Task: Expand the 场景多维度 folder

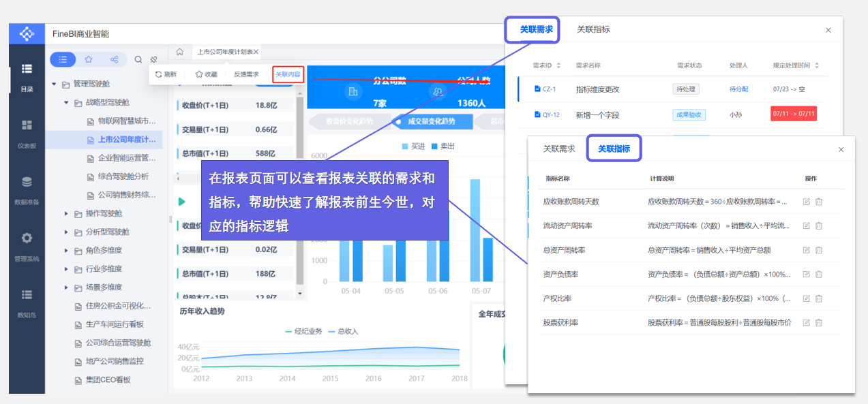Action: click(67, 287)
